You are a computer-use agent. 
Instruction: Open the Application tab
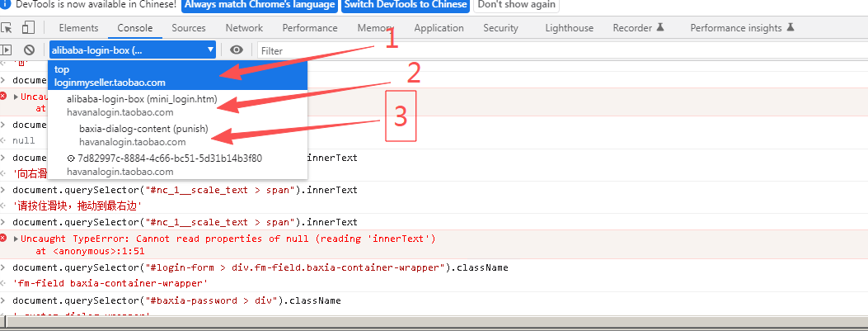439,28
